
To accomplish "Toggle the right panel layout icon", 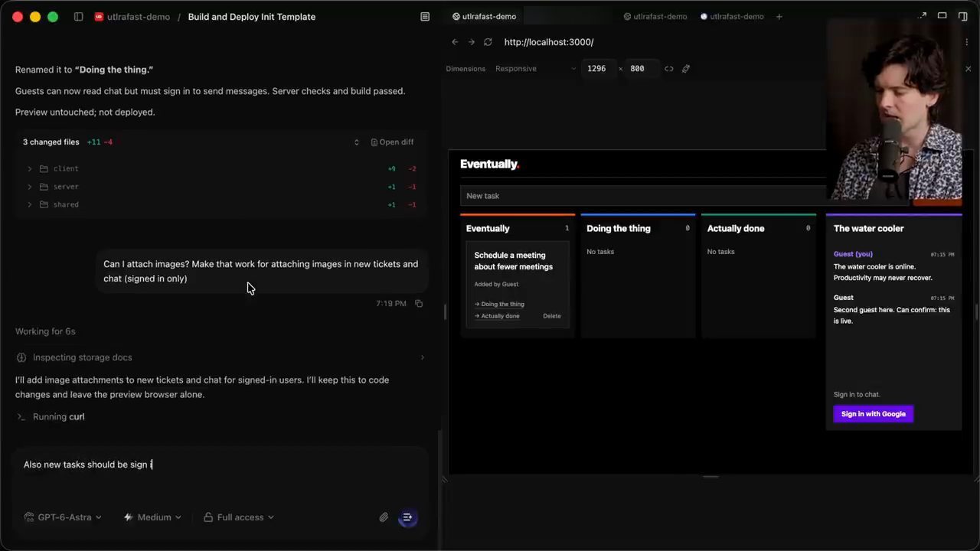I will click(x=963, y=16).
